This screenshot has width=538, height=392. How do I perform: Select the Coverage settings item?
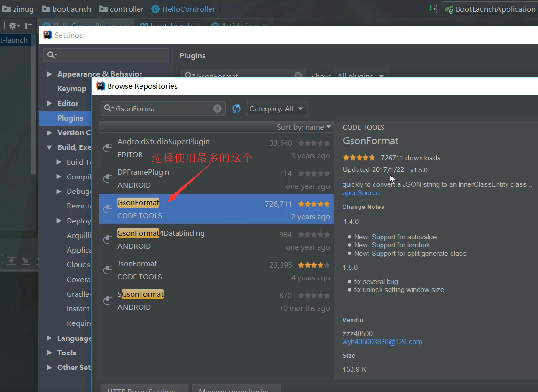coord(78,279)
